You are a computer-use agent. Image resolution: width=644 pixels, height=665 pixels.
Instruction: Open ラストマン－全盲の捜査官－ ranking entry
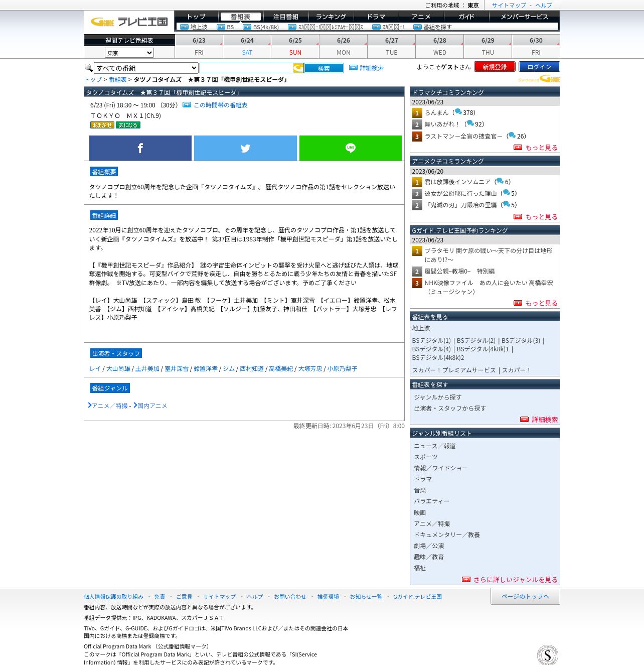point(463,136)
